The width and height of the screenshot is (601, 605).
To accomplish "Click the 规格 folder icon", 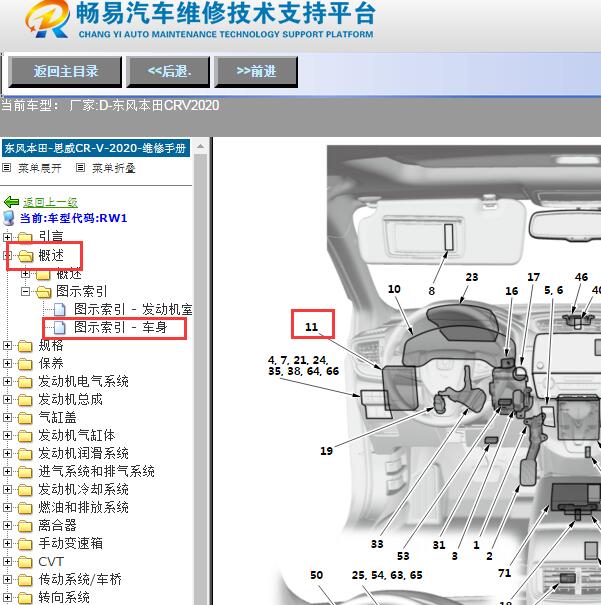I will pyautogui.click(x=25, y=346).
